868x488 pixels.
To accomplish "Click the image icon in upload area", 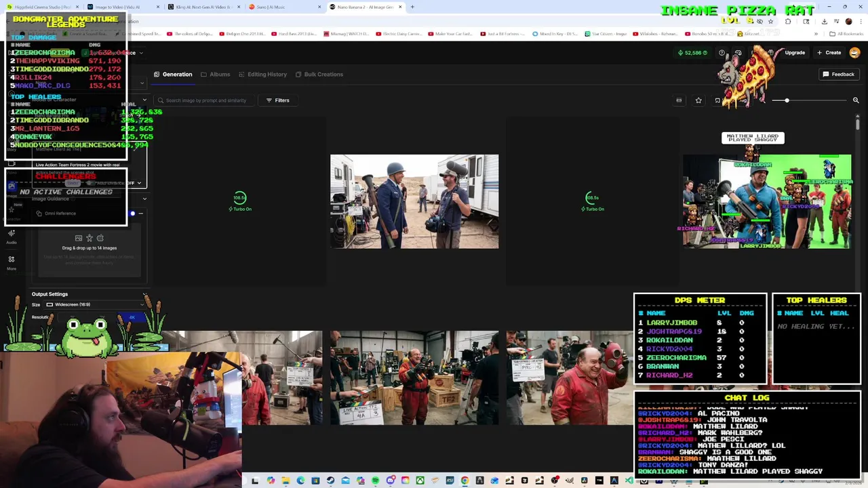I will 79,238.
